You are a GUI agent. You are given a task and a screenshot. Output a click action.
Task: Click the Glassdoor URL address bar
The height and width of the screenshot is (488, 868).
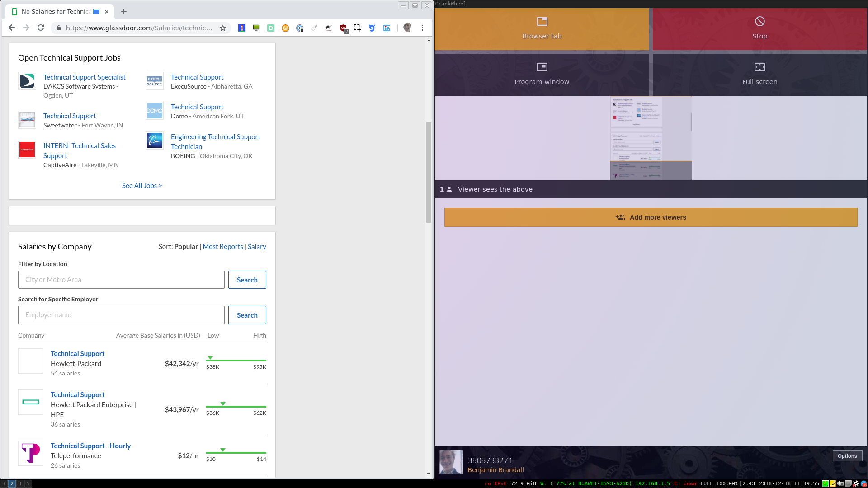pyautogui.click(x=139, y=28)
